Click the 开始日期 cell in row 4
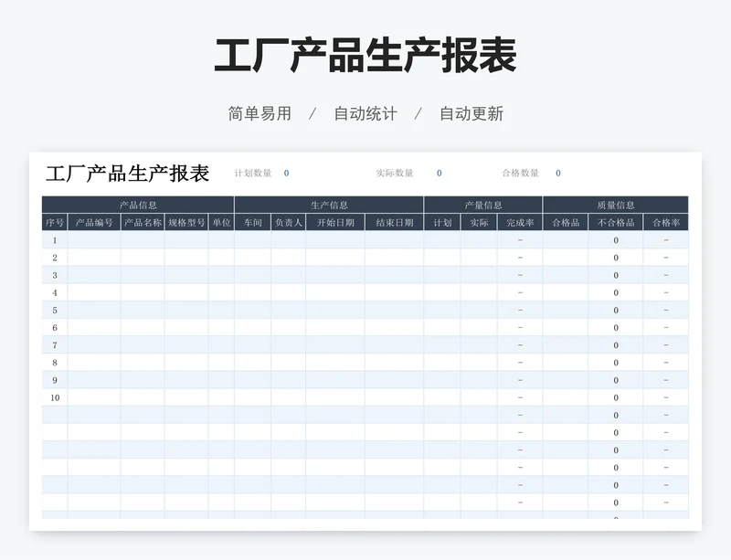 (x=335, y=293)
